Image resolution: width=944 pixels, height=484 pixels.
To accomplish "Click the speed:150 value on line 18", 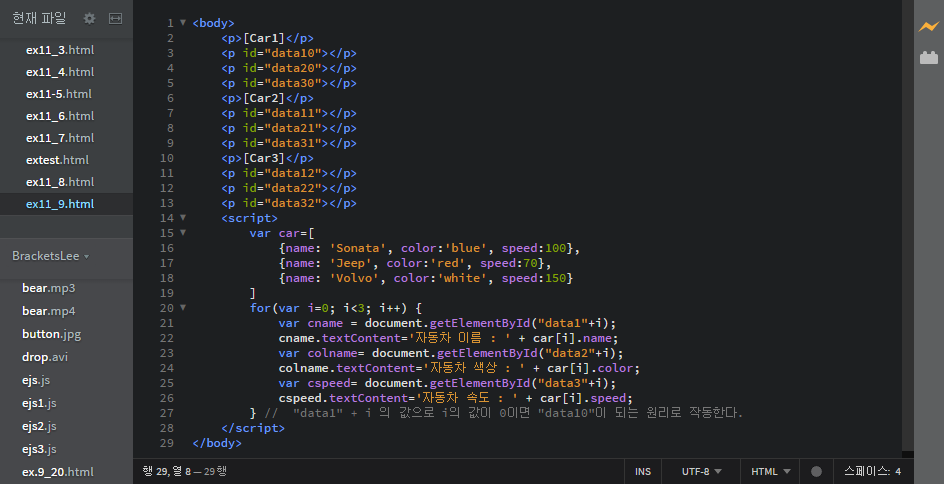I will point(534,278).
